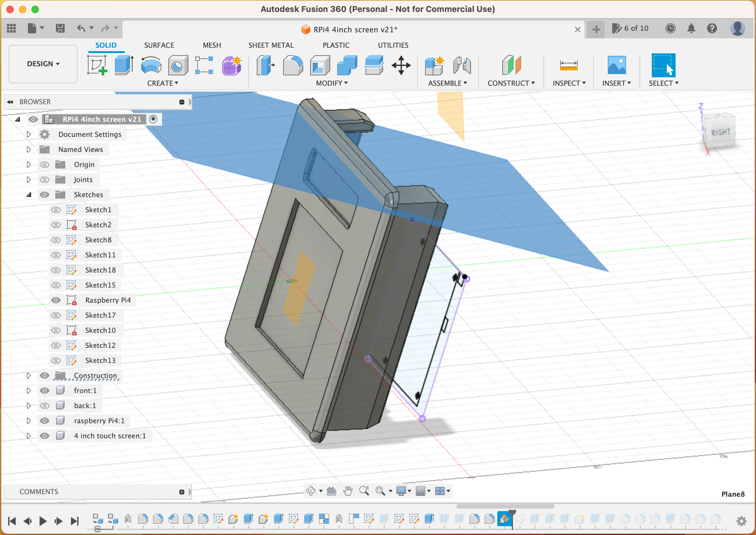Jump to timeline beginning
Screen dimensions: 756x535
pyautogui.click(x=12, y=521)
